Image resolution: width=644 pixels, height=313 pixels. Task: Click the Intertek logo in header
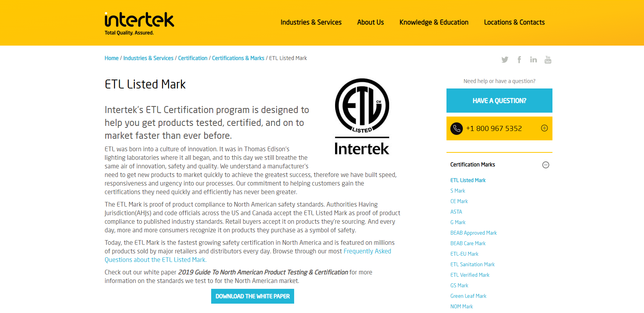tap(139, 23)
